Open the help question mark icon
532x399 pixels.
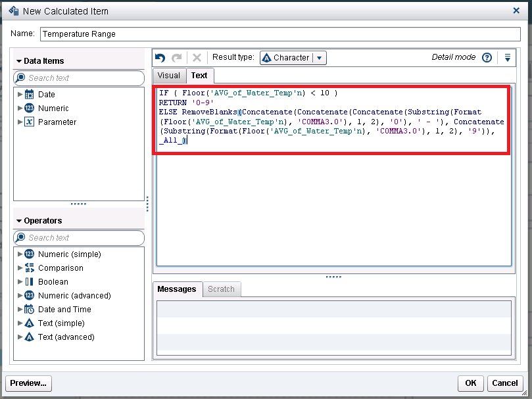coord(487,58)
